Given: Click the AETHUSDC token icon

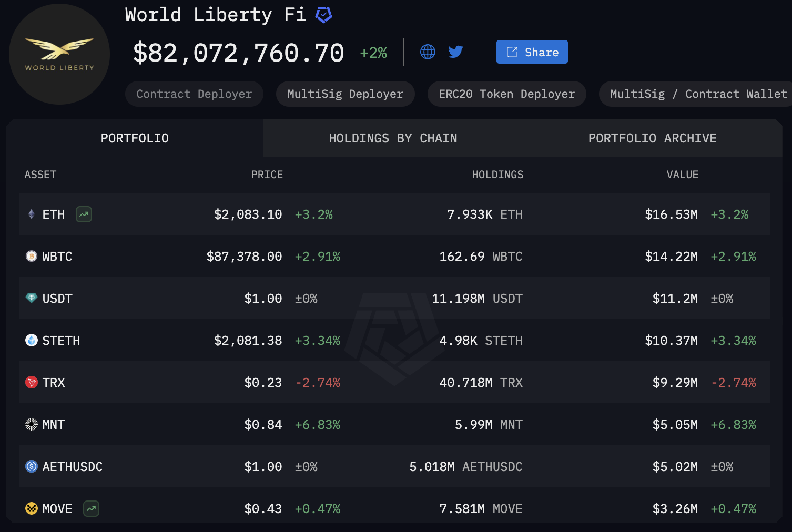Looking at the screenshot, I should click(x=32, y=467).
